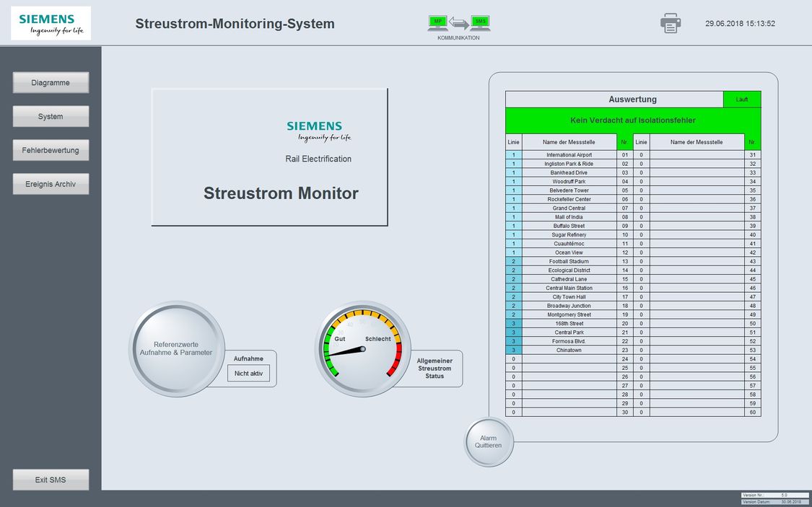This screenshot has height=507, width=812.
Task: Click Kein Verdacht auf Isolationsfehler banner
Action: [633, 120]
